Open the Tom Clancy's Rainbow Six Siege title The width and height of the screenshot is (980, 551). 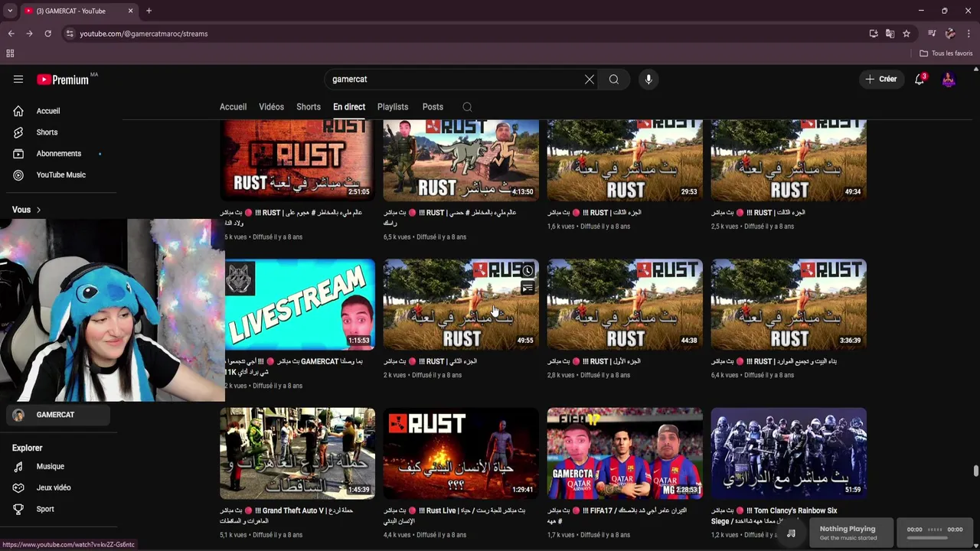pos(774,516)
